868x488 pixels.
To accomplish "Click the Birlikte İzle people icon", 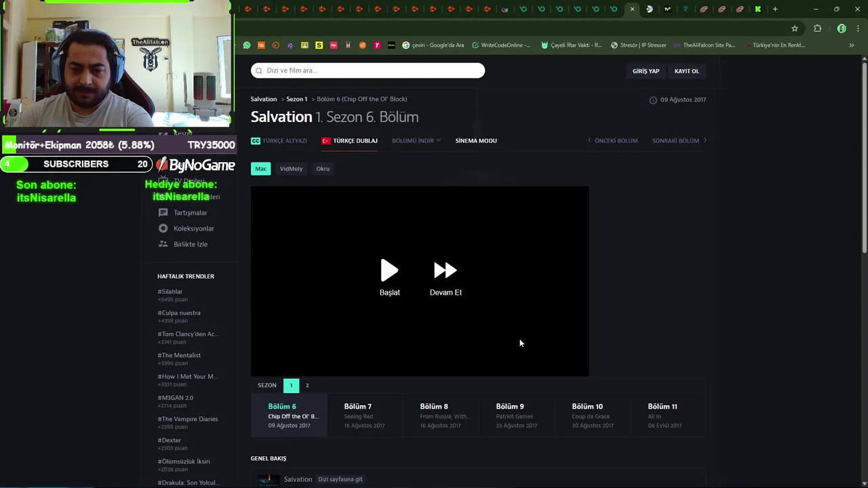I will click(x=163, y=244).
